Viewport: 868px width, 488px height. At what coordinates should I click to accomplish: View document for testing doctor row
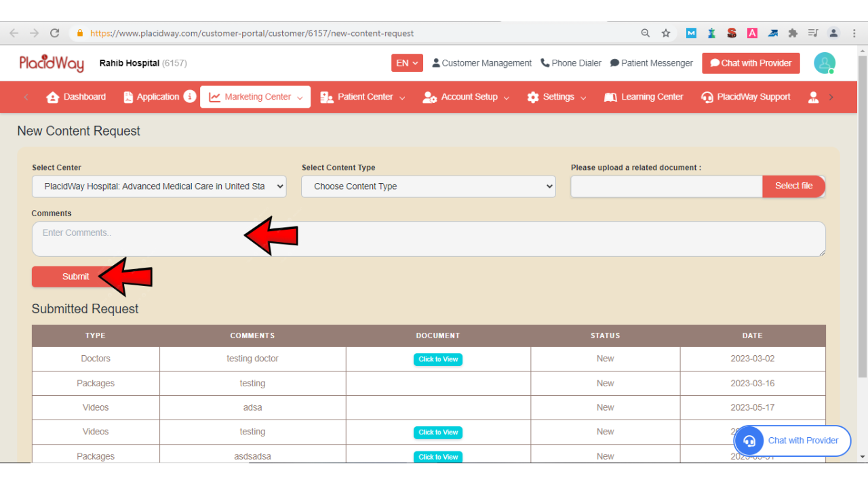coord(438,359)
